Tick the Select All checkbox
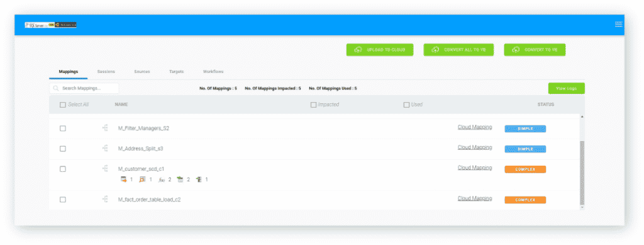 point(63,105)
